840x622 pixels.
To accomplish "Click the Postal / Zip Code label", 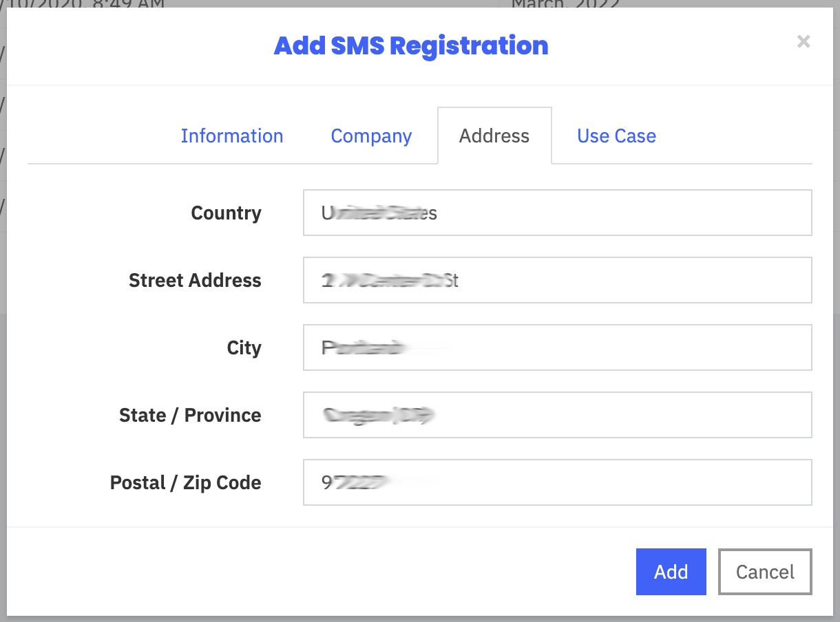I will click(x=186, y=483).
